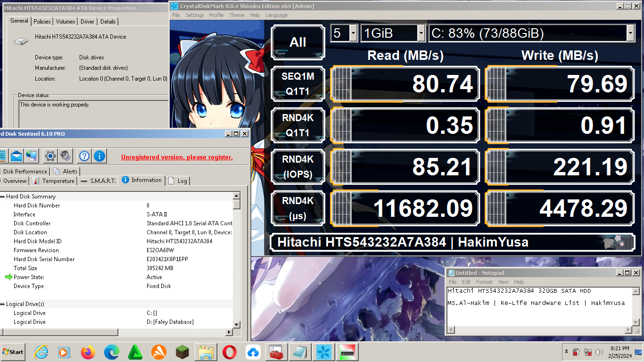Click the Hard Disk Sentinel list scroll down arrow

coord(237,325)
